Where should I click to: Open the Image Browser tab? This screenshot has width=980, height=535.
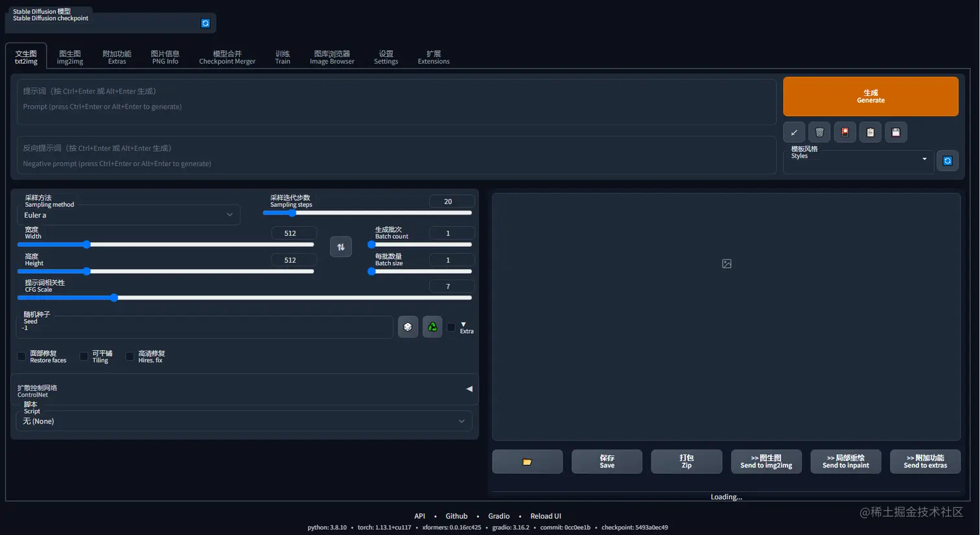pos(332,57)
